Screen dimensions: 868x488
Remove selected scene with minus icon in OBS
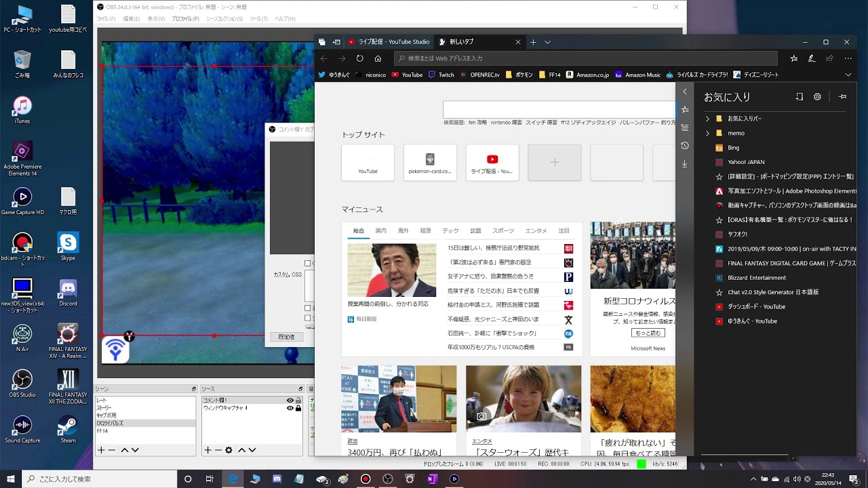[112, 450]
